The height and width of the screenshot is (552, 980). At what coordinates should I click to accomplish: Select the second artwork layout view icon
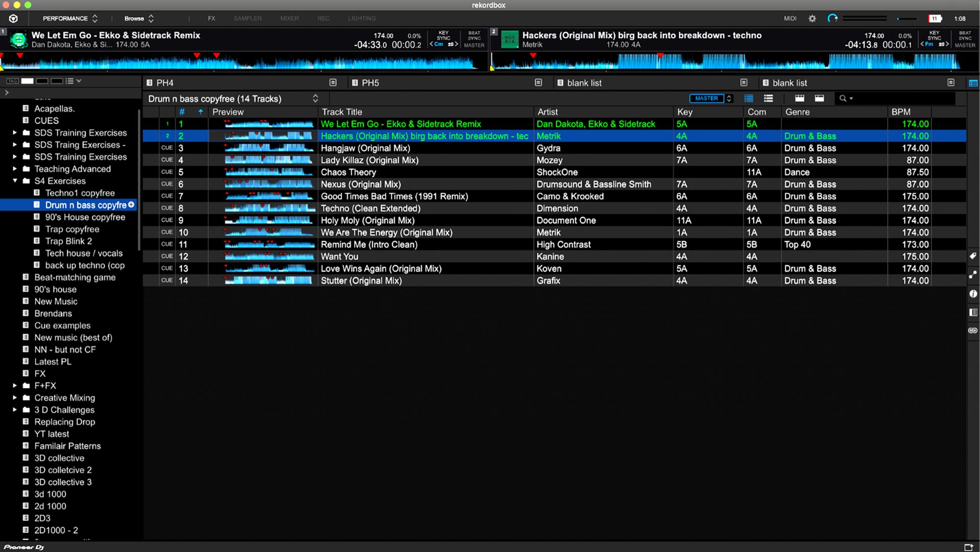819,98
